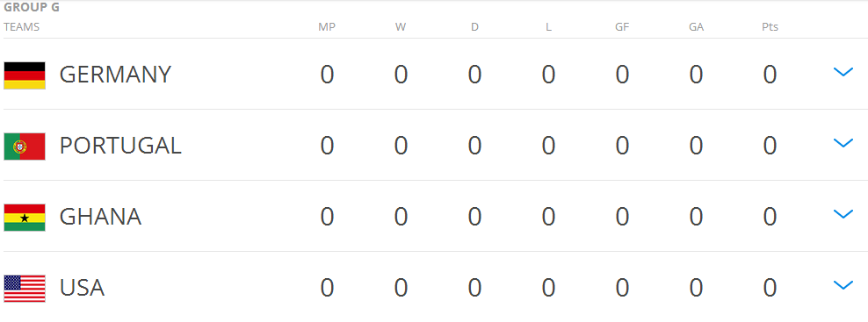
Task: Click the Pts column header
Action: [770, 27]
